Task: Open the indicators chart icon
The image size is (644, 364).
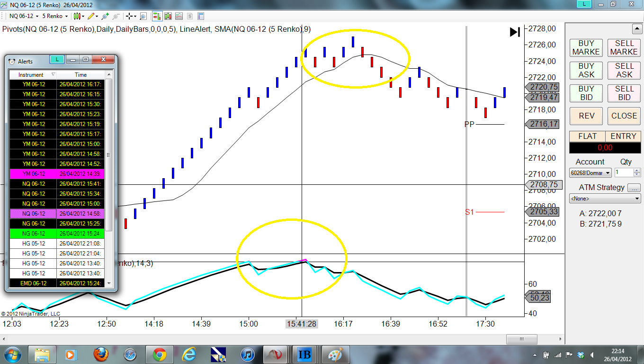Action: coord(179,16)
